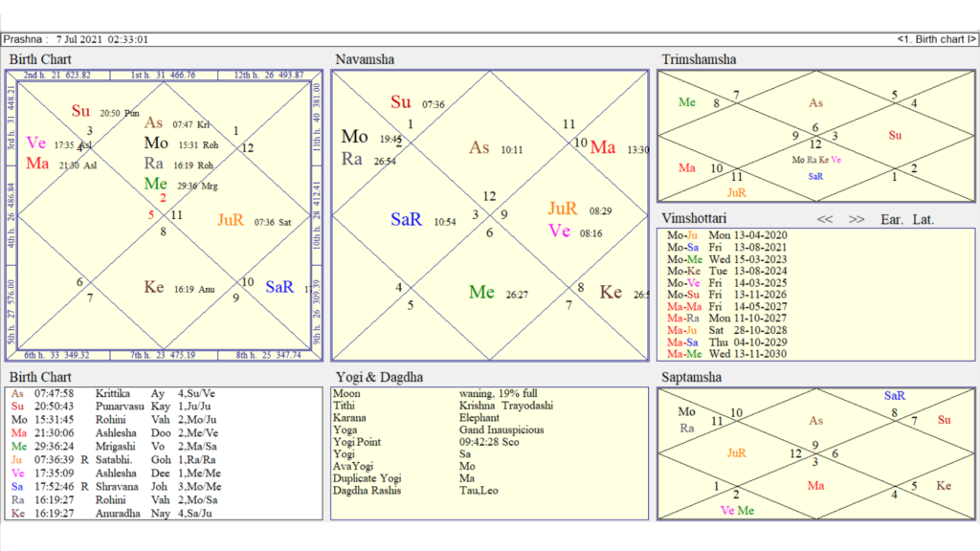
Task: Select the Mo-Sa dasha row
Action: click(x=727, y=248)
